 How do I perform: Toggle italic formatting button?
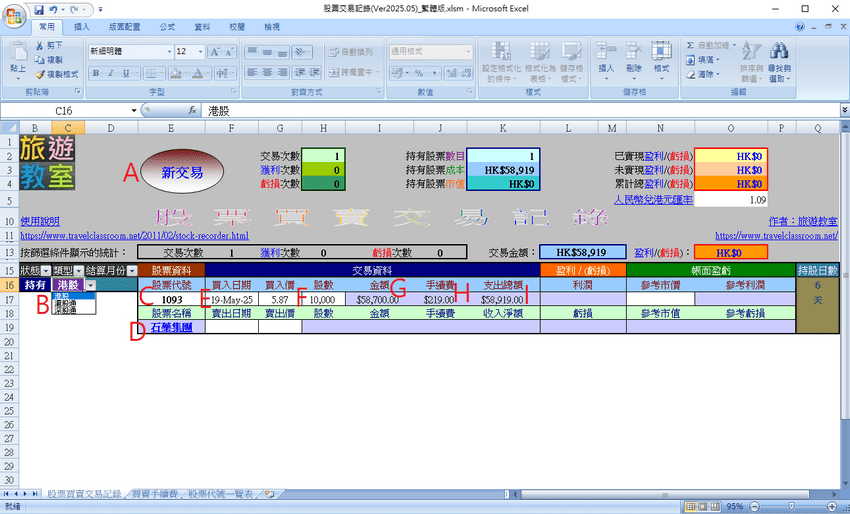(x=111, y=73)
